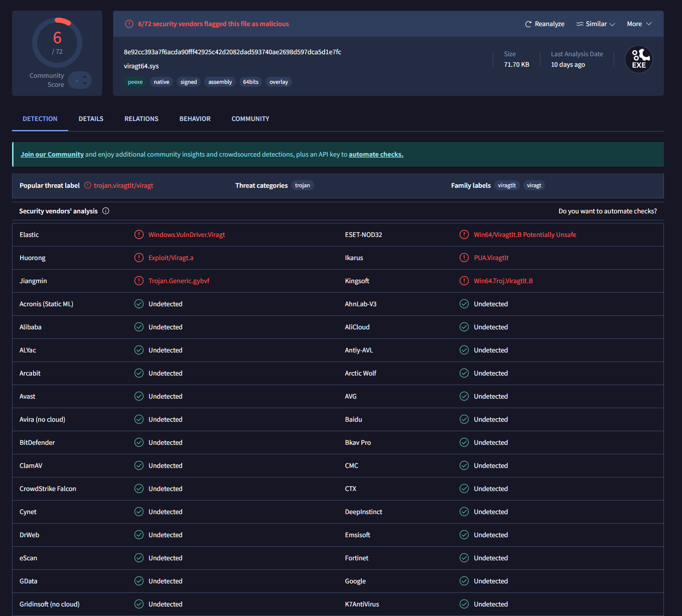Click the Exploit/Viragt.a detection result
Image resolution: width=682 pixels, height=616 pixels.
(x=171, y=258)
